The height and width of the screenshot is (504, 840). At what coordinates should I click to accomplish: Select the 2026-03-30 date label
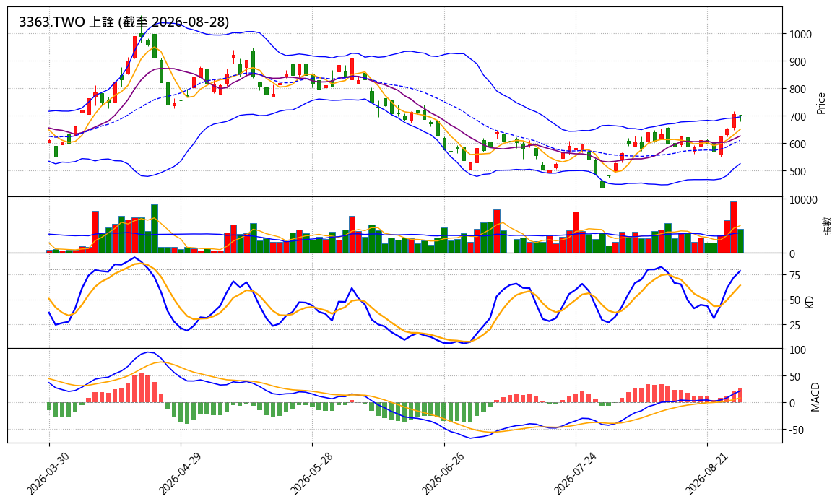coord(47,473)
